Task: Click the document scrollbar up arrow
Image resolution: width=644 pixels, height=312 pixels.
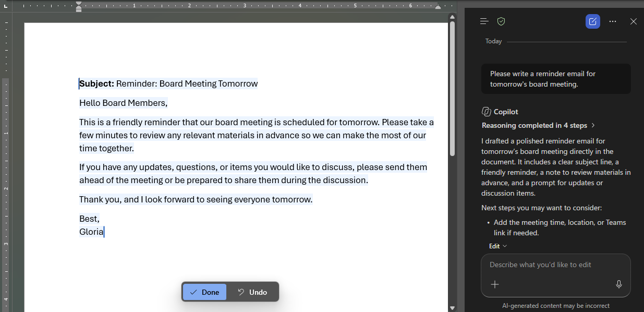Action: pos(452,17)
